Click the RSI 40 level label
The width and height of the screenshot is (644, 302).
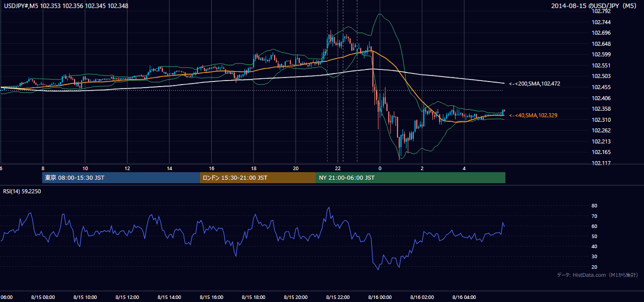click(594, 246)
